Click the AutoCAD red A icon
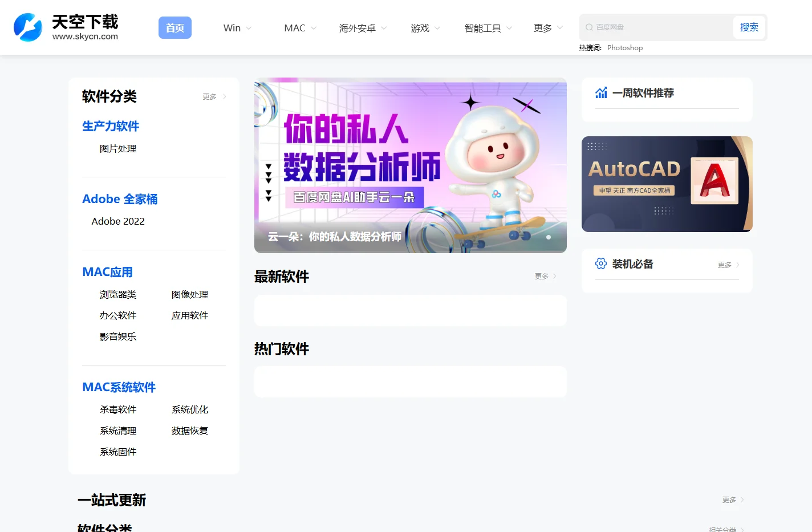This screenshot has width=812, height=532. 714,181
